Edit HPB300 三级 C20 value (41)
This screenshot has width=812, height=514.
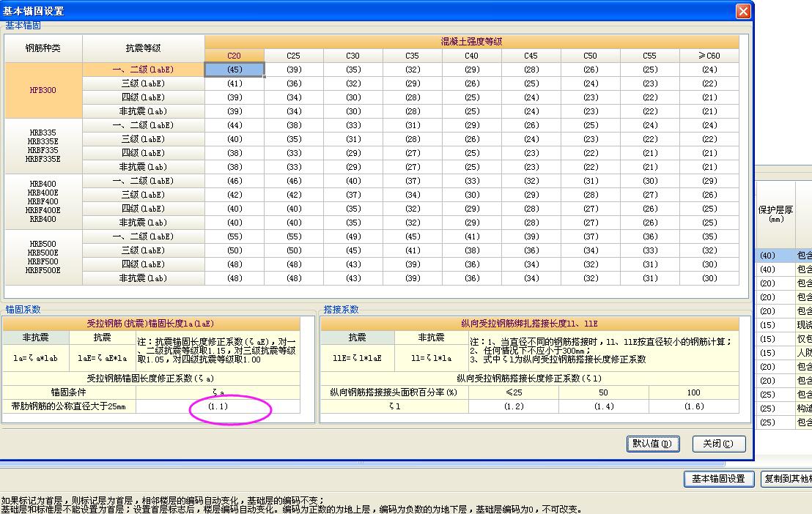coord(235,83)
